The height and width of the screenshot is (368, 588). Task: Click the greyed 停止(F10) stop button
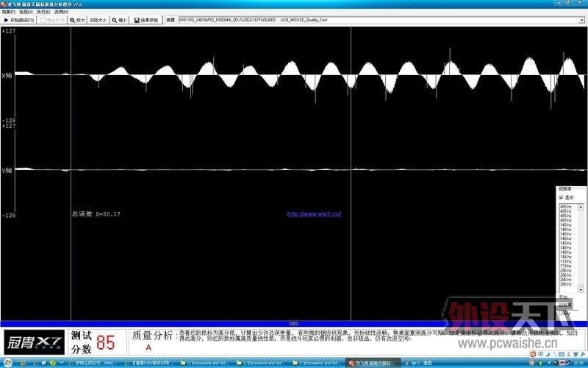52,20
